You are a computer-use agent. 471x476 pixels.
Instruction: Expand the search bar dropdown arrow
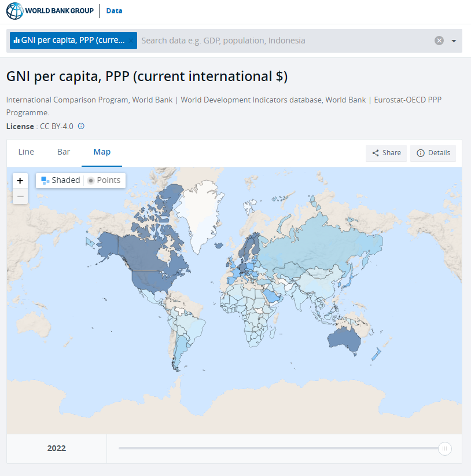point(454,41)
